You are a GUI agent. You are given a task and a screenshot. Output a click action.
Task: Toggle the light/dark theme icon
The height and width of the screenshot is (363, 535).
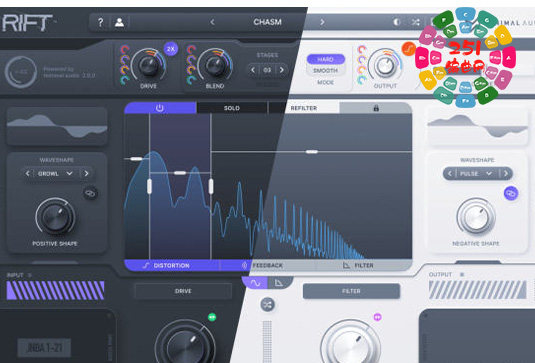(397, 22)
